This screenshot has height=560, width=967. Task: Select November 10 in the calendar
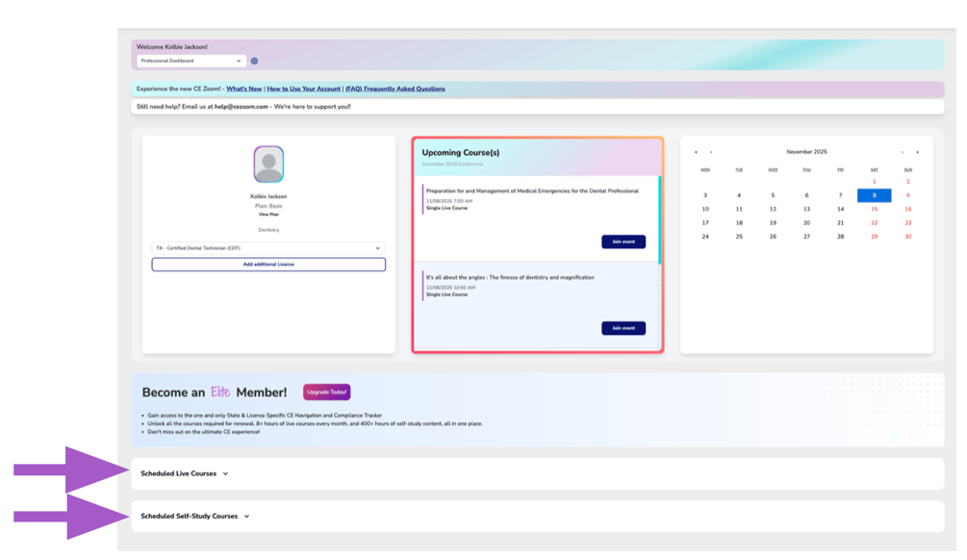pyautogui.click(x=705, y=209)
